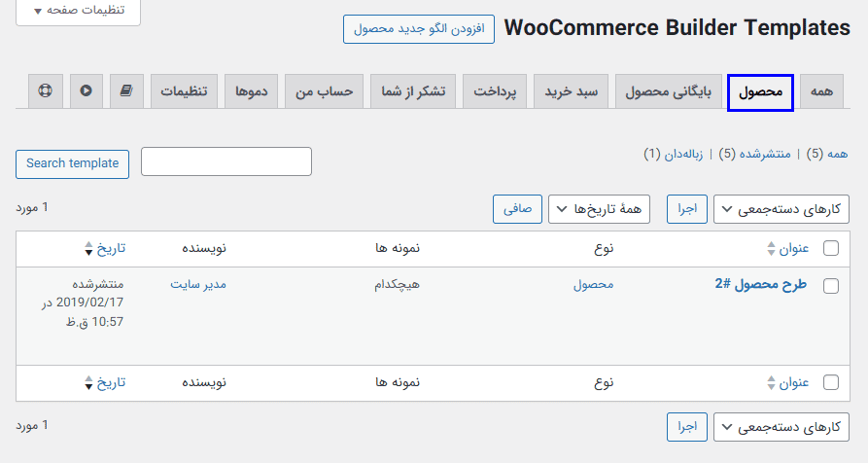Switch to the محصول tab
Screen dimensions: 868x463
click(761, 92)
